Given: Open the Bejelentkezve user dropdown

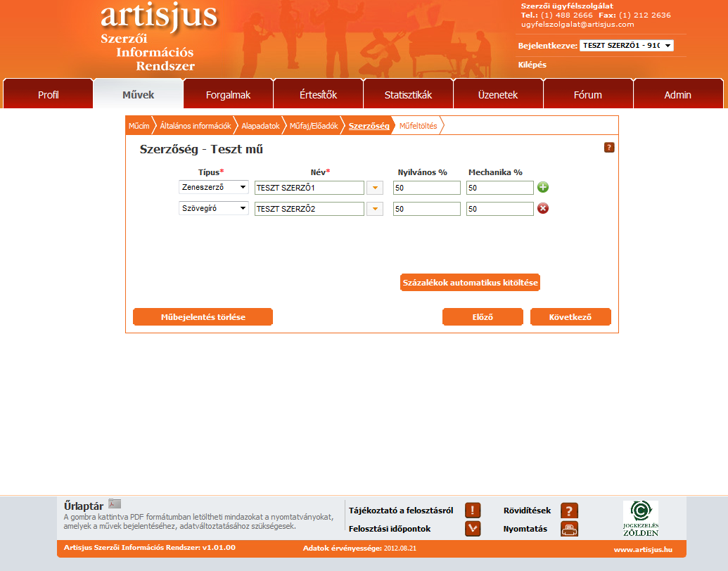Looking at the screenshot, I should point(626,46).
